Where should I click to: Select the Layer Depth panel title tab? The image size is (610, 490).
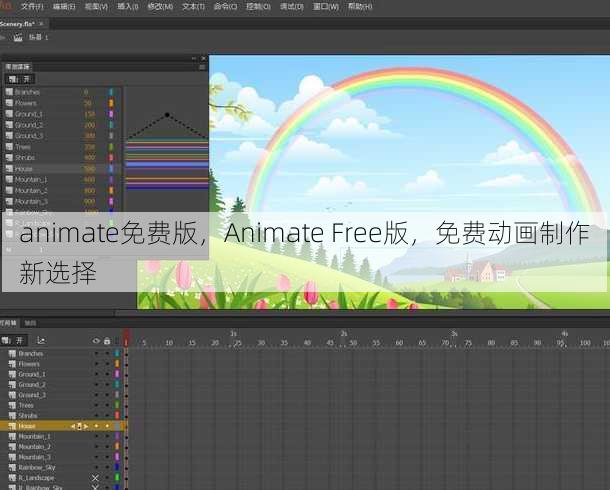(18, 67)
